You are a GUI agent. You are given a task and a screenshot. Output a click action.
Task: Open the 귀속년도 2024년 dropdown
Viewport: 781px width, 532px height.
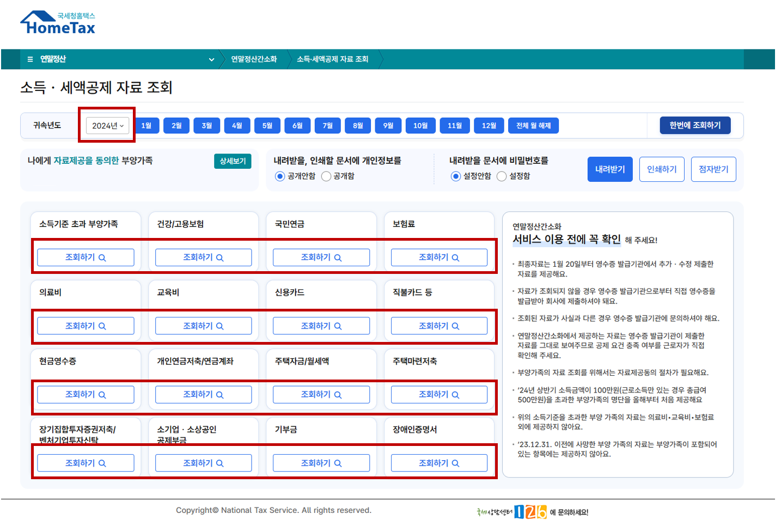pos(107,126)
